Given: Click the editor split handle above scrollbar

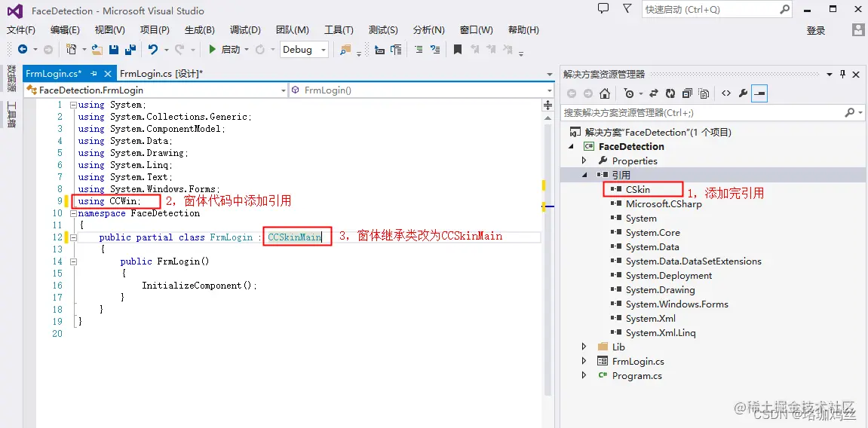Looking at the screenshot, I should [x=548, y=105].
